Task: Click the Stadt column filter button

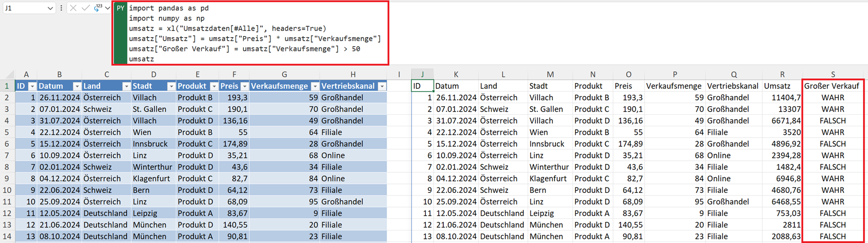Action: [171, 86]
